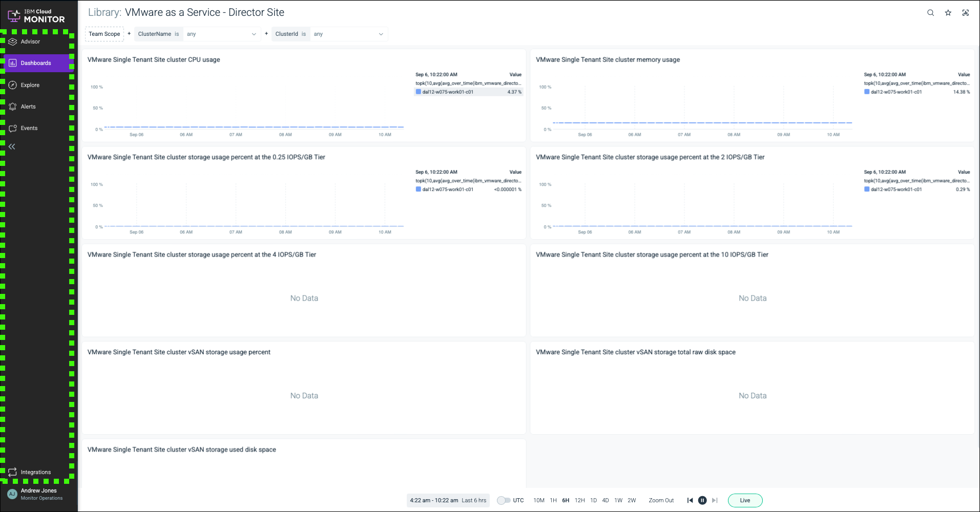
Task: Select the 1W time range
Action: click(x=618, y=500)
